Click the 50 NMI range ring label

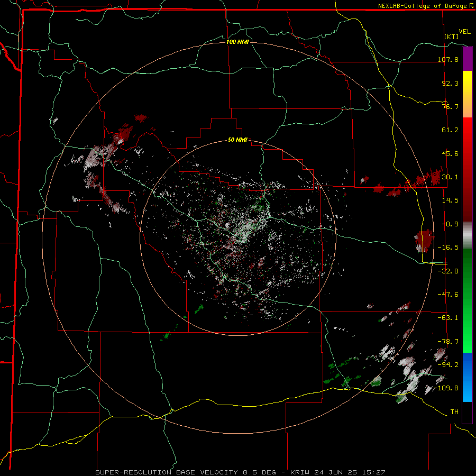click(237, 140)
